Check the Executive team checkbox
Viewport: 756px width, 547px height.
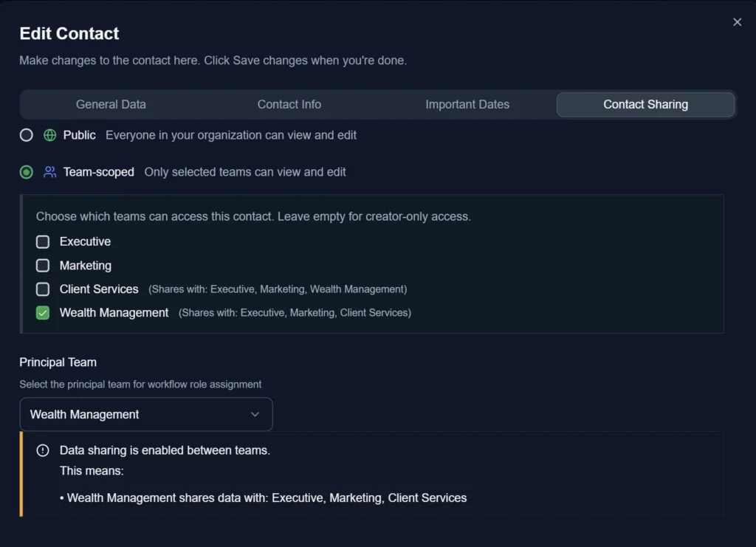pyautogui.click(x=42, y=241)
